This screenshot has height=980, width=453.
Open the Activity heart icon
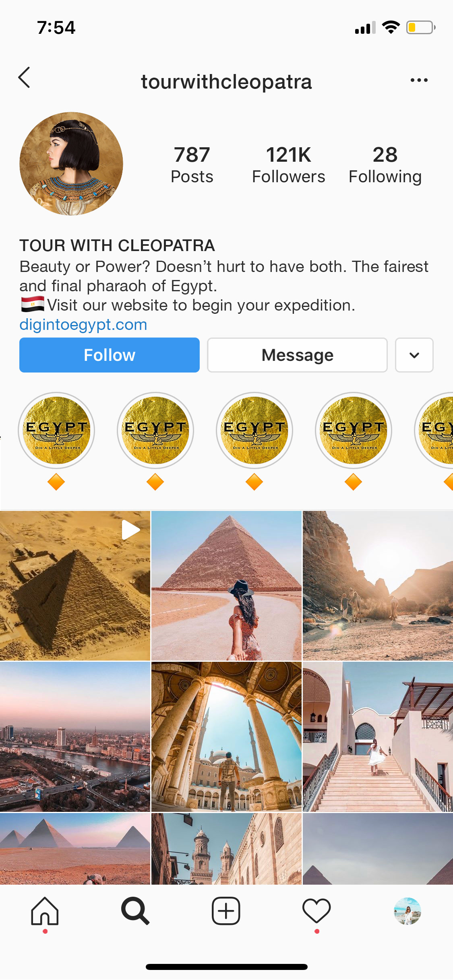pos(316,911)
